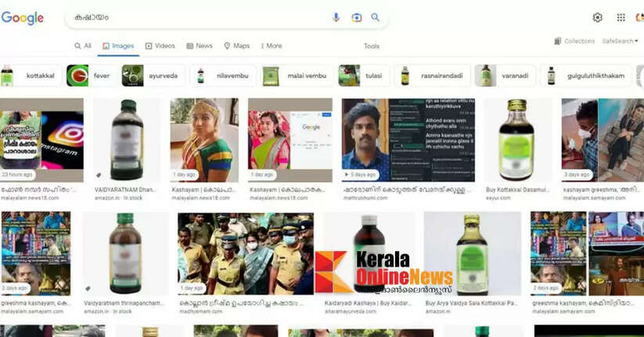The image size is (644, 337).
Task: Filter by ayurveda chip
Action: click(153, 76)
